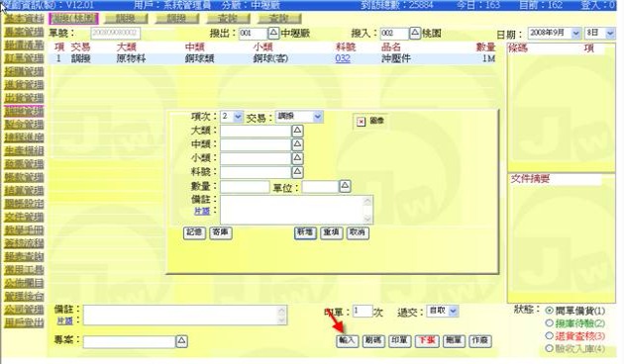
Task: Open lookup triangle beside 中類 field
Action: 297,144
